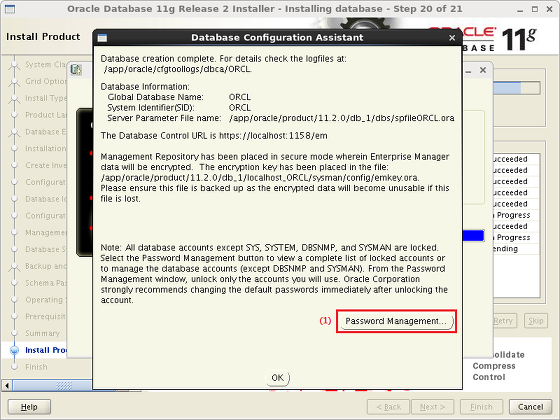This screenshot has width=560, height=420.
Task: Select the Grid Options step in sidebar
Action: tap(46, 81)
